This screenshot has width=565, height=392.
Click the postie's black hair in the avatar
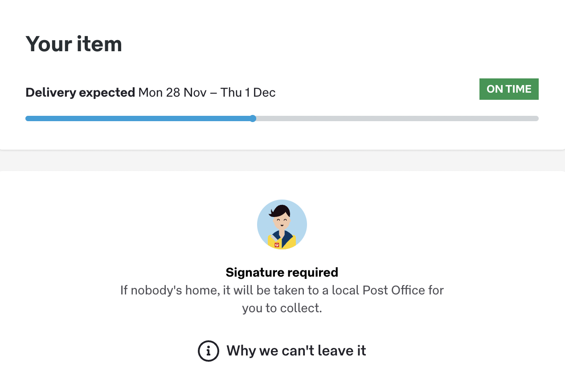(x=281, y=210)
